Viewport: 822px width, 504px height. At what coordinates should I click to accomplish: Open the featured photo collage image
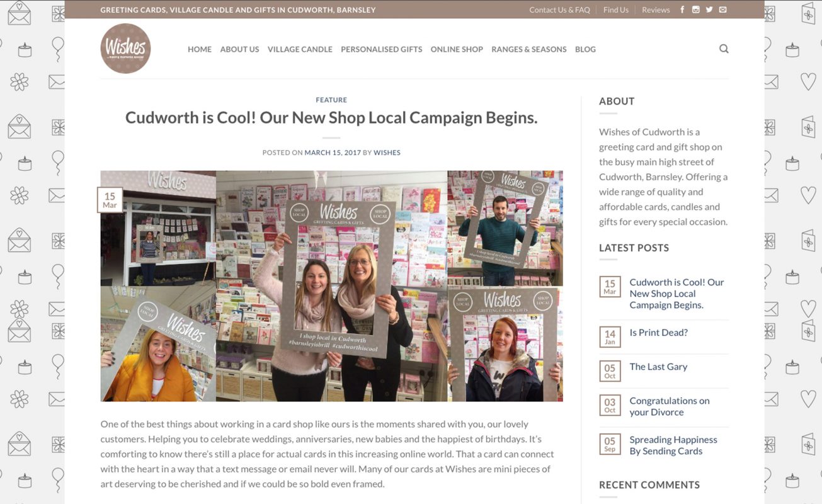[331, 286]
